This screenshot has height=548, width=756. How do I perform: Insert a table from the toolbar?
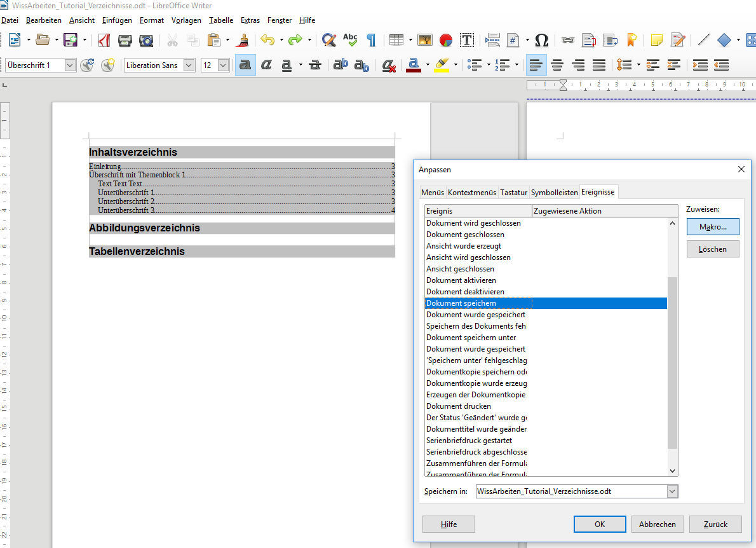[x=396, y=40]
